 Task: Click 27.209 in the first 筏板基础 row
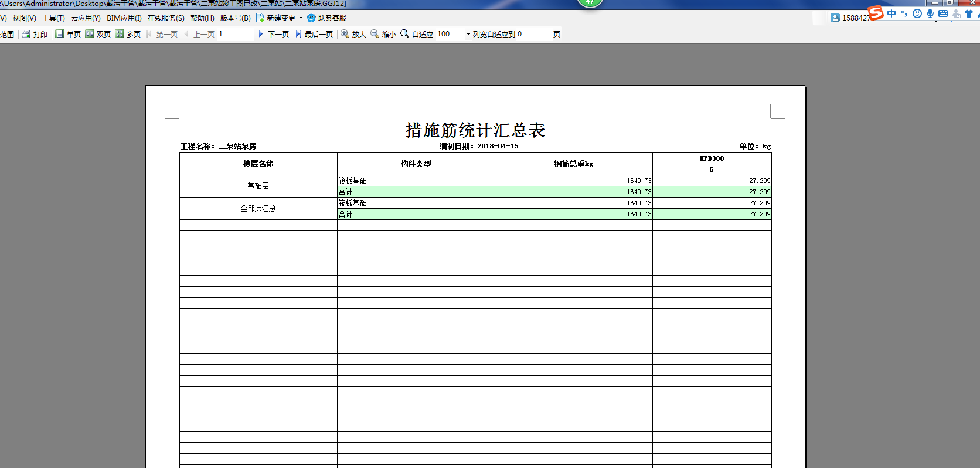coord(712,181)
